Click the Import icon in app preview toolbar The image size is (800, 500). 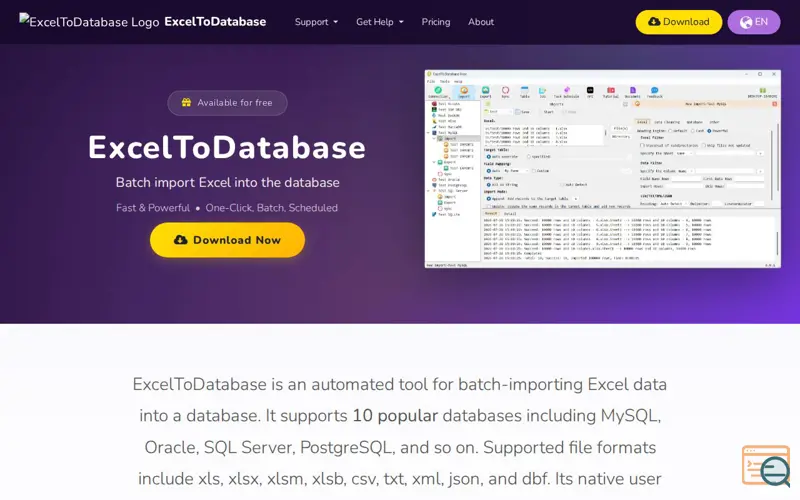pyautogui.click(x=464, y=90)
